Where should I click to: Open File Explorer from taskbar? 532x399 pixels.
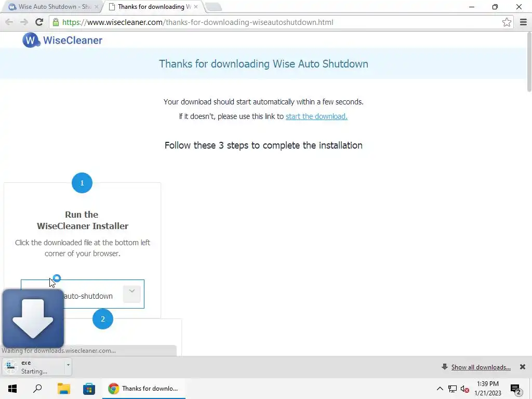pos(63,389)
